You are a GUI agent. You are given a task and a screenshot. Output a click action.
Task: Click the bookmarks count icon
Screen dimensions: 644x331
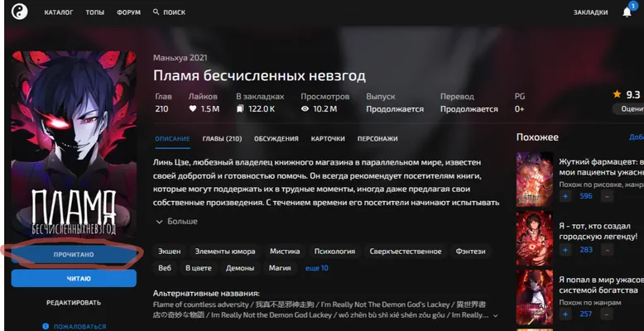(240, 109)
